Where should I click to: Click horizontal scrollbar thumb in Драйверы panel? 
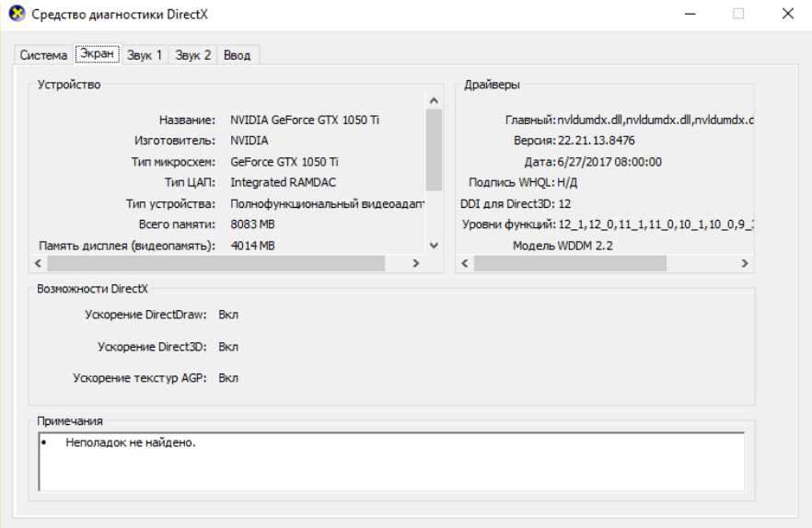coord(570,263)
